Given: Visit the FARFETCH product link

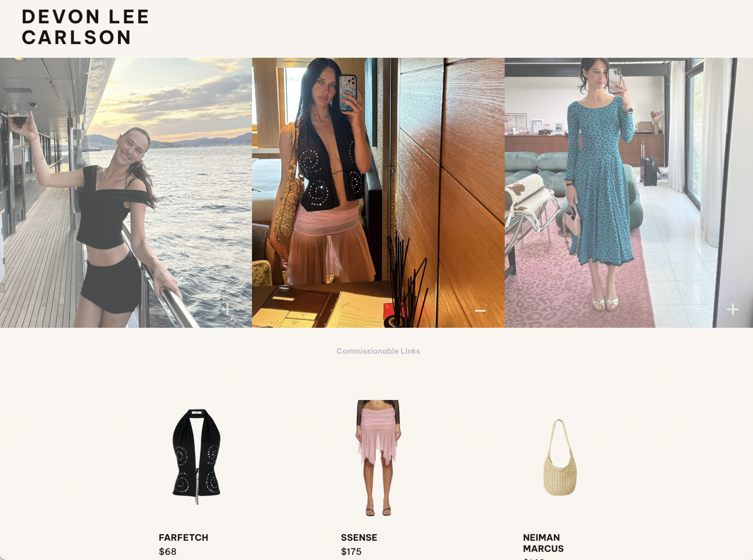Looking at the screenshot, I should tap(183, 537).
